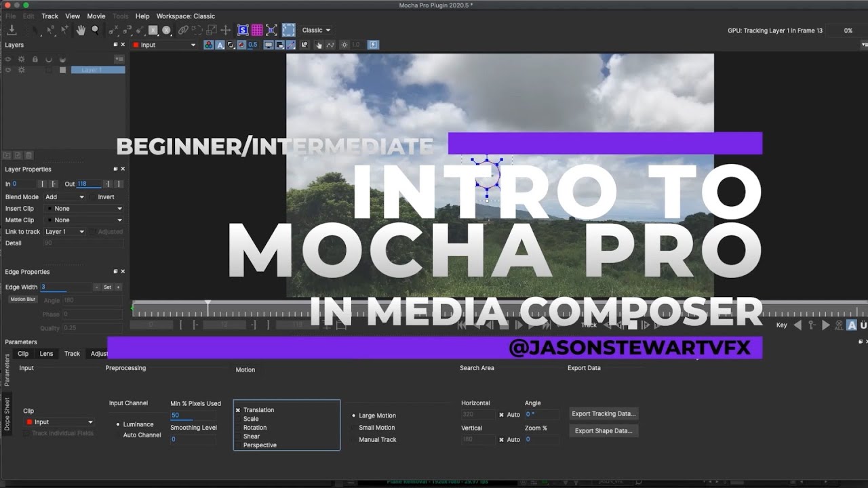Toggle the magenta Planar Grid icon
The height and width of the screenshot is (488, 868).
click(257, 30)
